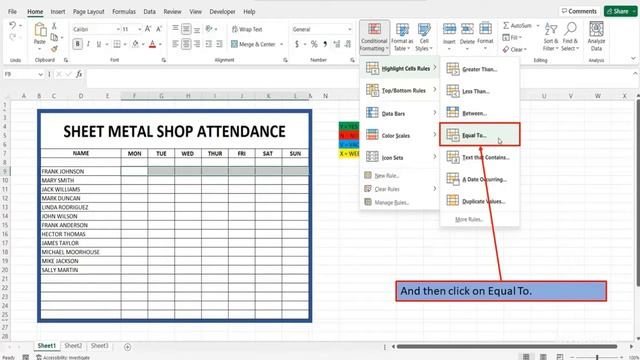Expand Data Bars submenu
The image size is (640, 360).
click(400, 113)
